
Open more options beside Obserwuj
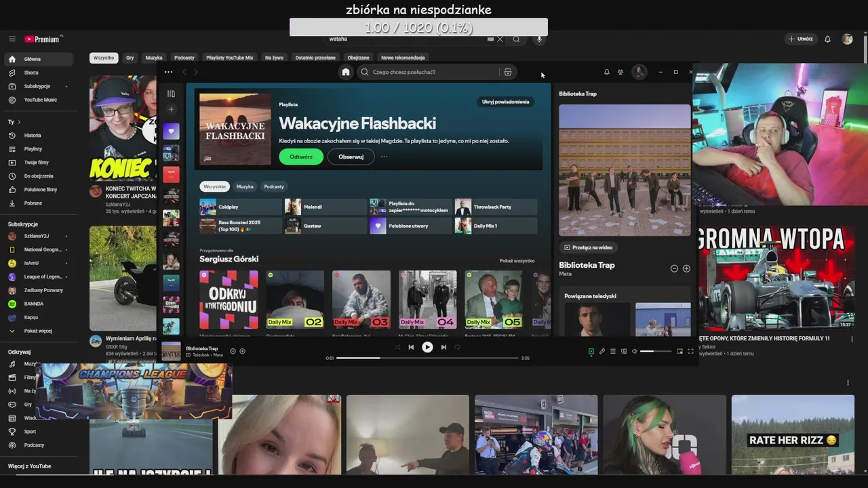tap(384, 157)
